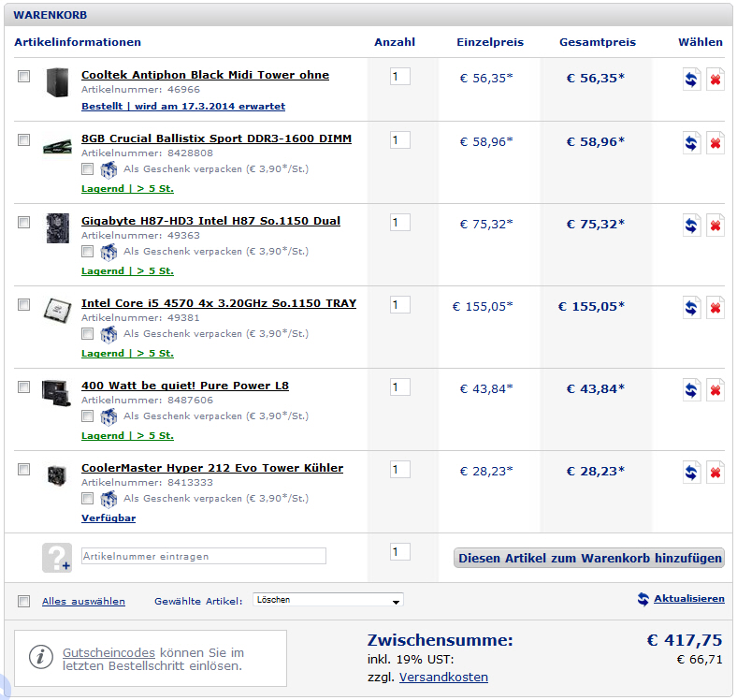Select the 8GB Crucial Ballistix row checkbox
Screen dimensions: 737x700
(x=23, y=139)
